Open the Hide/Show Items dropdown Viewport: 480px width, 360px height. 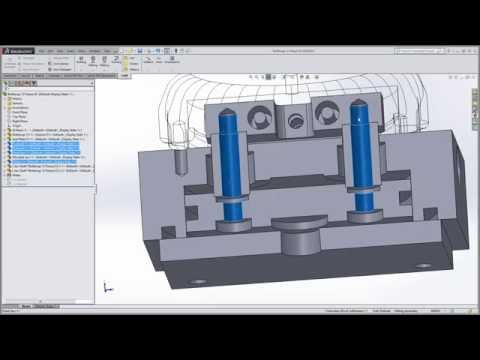(293, 77)
